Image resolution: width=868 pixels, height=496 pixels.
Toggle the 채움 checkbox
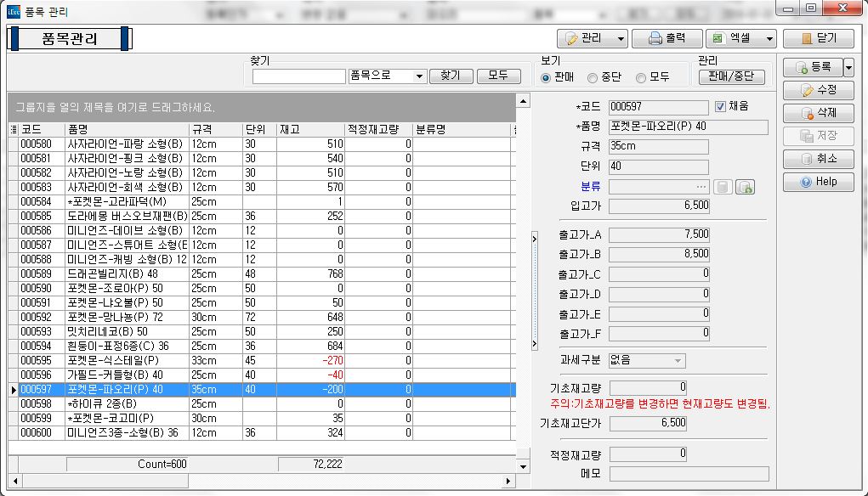coord(720,106)
